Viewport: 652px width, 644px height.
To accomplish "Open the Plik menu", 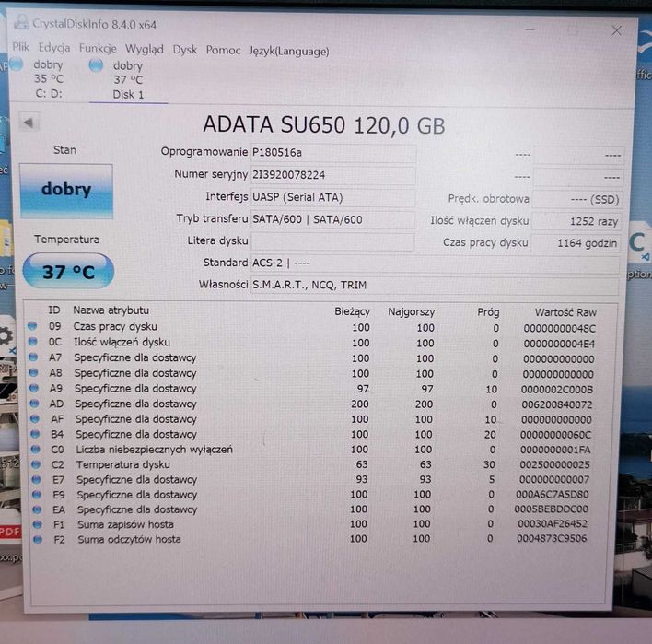I will 21,47.
